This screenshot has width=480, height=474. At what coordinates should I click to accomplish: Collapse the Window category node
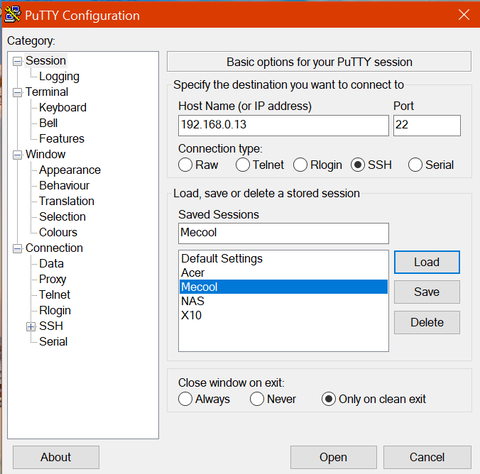pyautogui.click(x=17, y=155)
